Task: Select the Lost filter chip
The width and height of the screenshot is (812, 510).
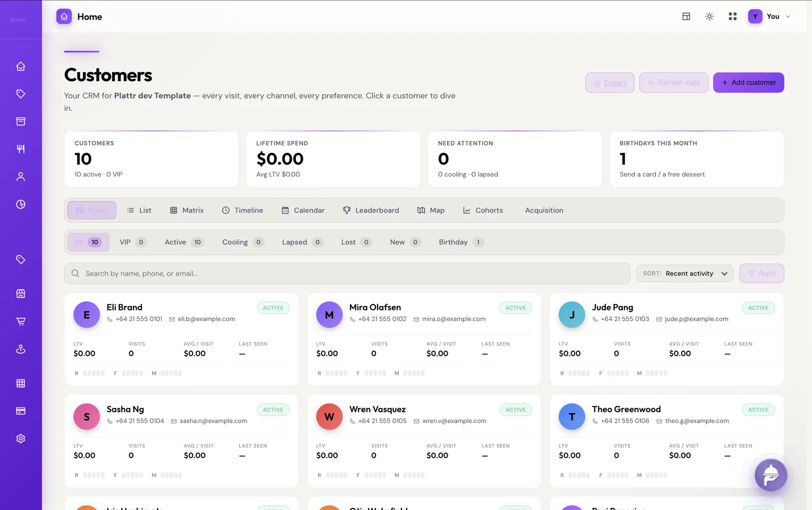Action: (x=356, y=242)
